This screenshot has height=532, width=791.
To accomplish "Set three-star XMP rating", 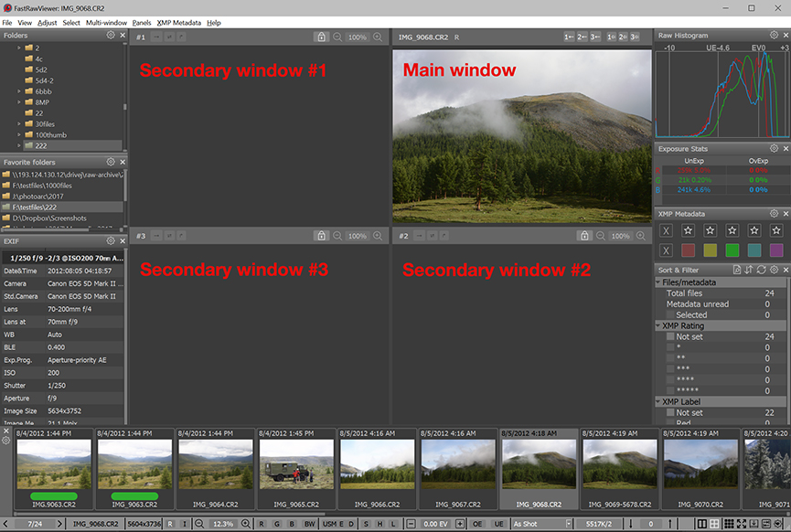I will point(732,230).
